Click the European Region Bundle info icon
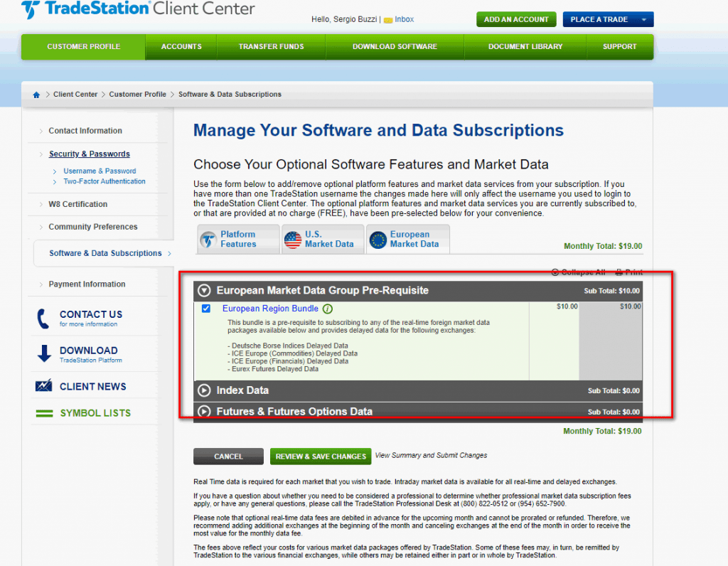Screen dimensions: 728x566 (x=327, y=309)
